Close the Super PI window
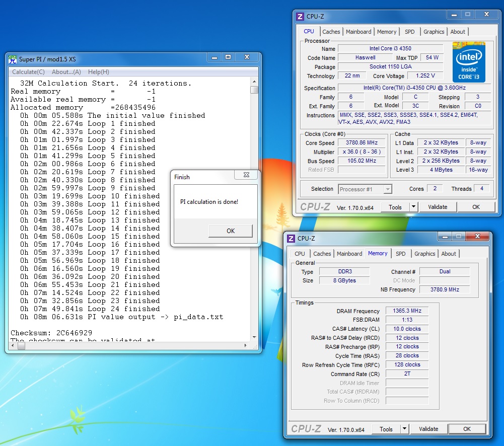The width and height of the screenshot is (504, 446). click(247, 57)
